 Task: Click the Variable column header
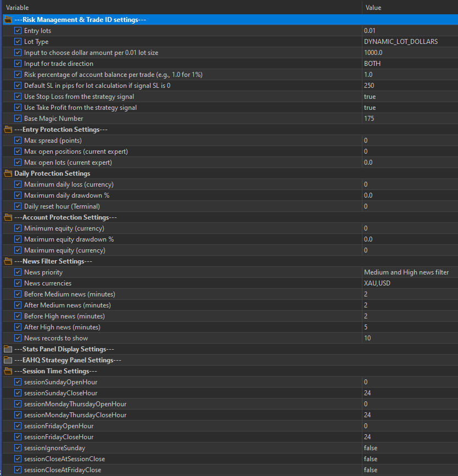18,8
